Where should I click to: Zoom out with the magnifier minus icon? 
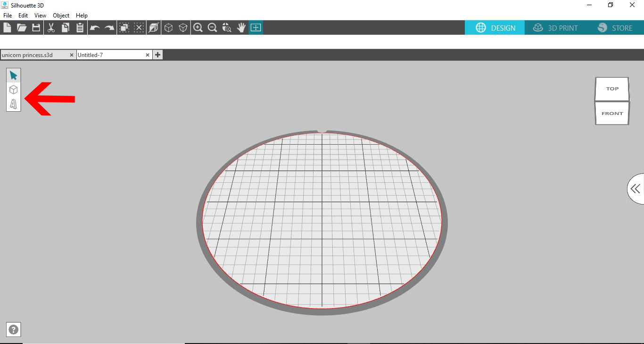(x=212, y=28)
